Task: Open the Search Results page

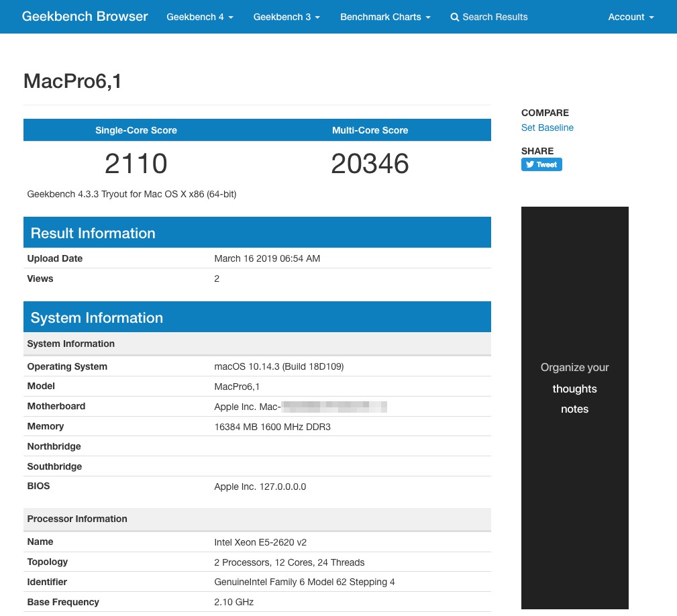Action: (x=489, y=17)
